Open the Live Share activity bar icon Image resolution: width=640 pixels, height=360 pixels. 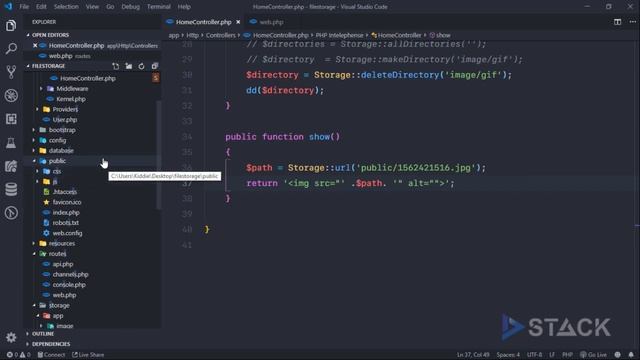point(11,166)
